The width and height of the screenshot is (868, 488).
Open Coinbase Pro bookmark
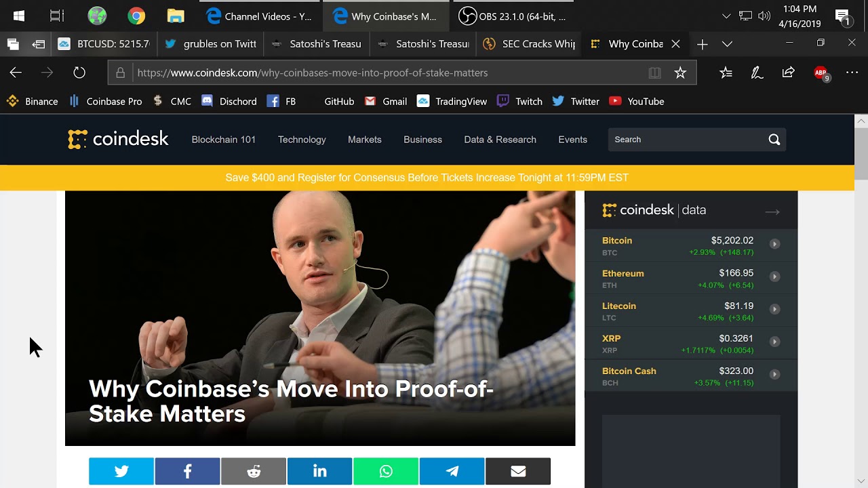point(106,102)
